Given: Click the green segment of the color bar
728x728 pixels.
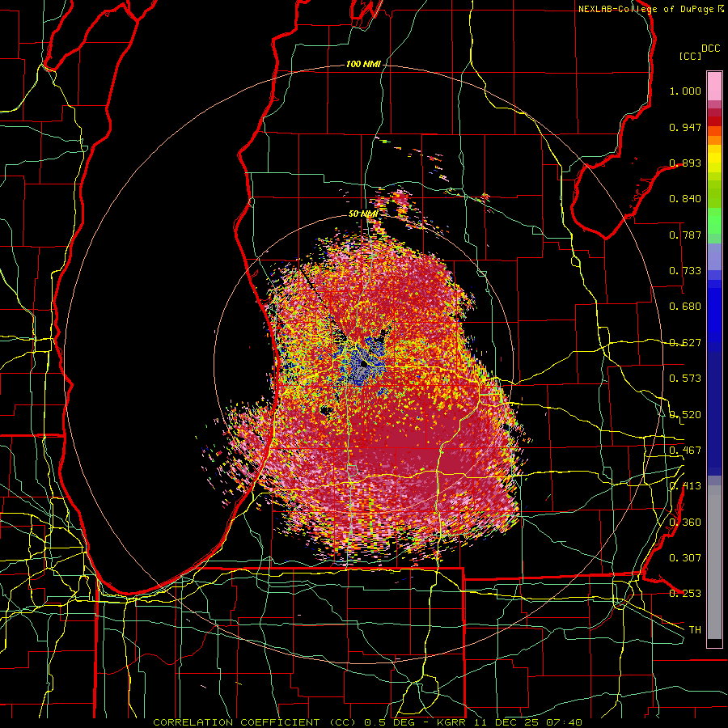Looking at the screenshot, I should (x=714, y=221).
